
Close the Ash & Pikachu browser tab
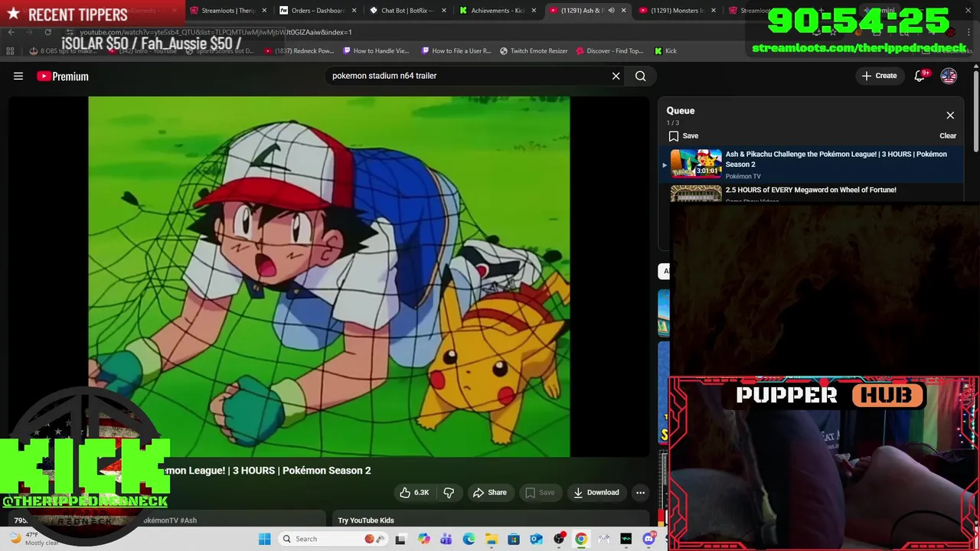[623, 11]
